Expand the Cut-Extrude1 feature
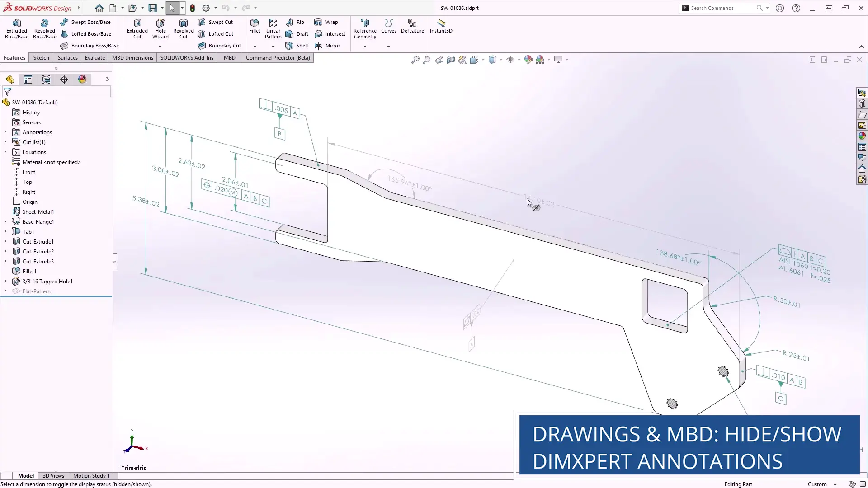The image size is (868, 488). 5,241
